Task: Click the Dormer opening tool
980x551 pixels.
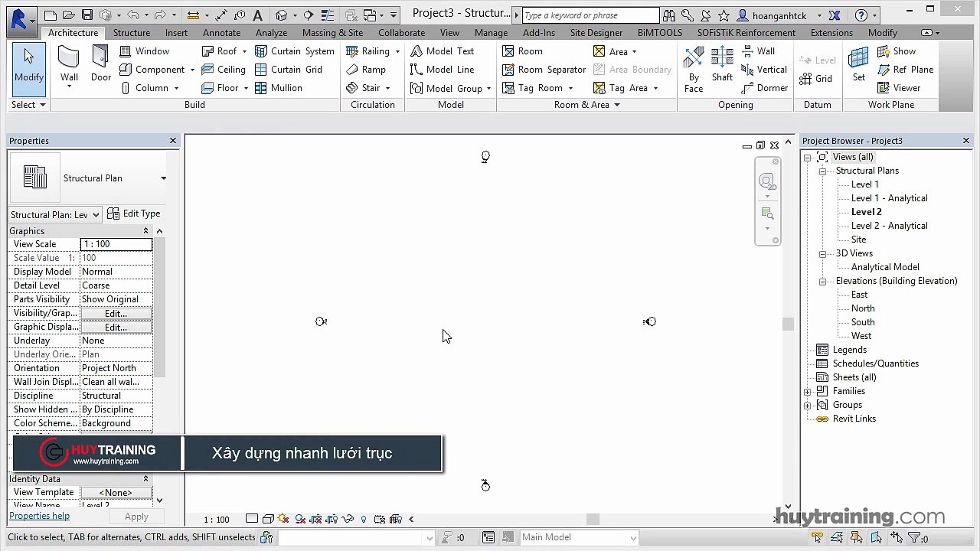Action: tap(764, 88)
